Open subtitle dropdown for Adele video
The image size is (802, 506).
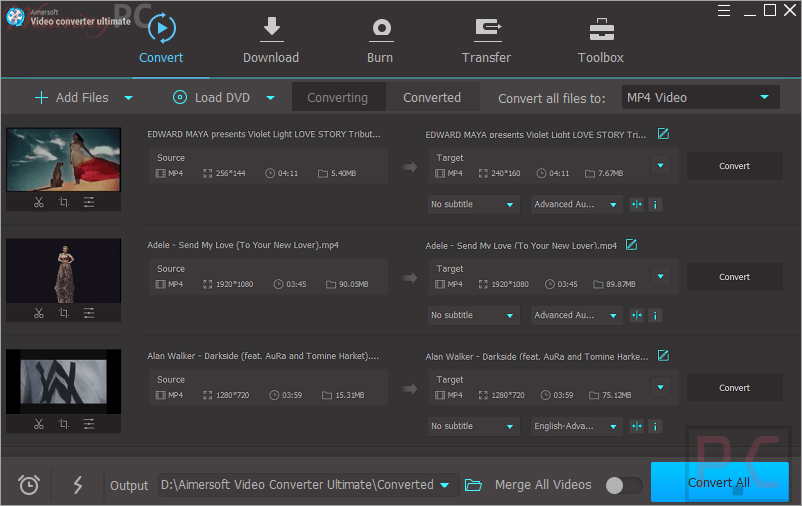click(x=473, y=315)
